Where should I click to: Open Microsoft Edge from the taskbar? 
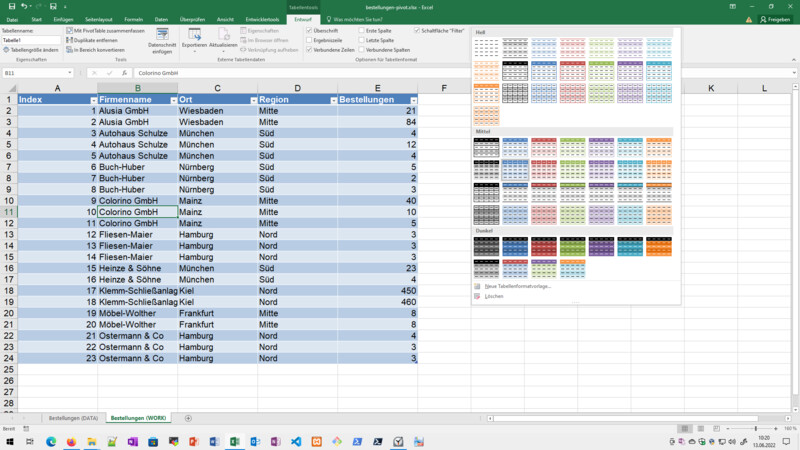point(51,441)
